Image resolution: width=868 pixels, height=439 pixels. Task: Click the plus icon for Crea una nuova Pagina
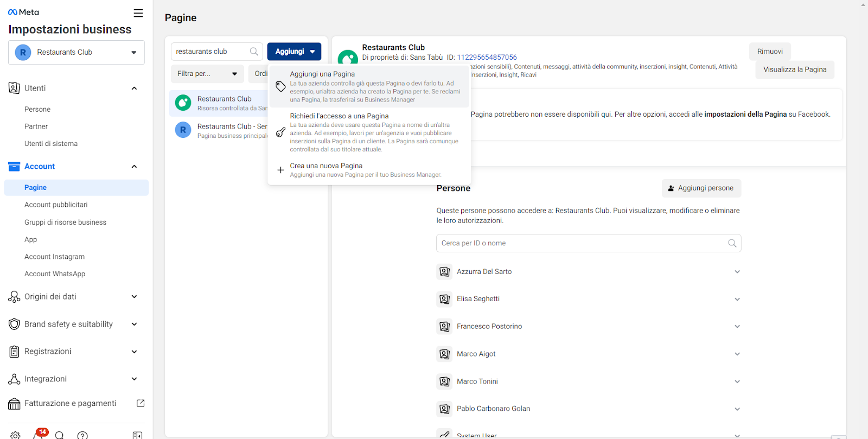[x=280, y=170]
